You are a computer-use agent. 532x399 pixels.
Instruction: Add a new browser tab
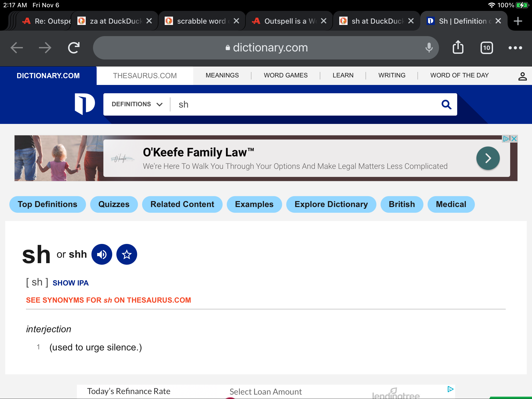tap(518, 21)
